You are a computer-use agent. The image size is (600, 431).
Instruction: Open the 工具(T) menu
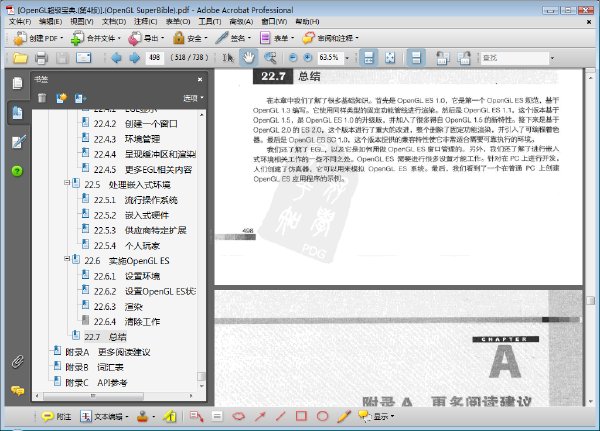click(209, 21)
